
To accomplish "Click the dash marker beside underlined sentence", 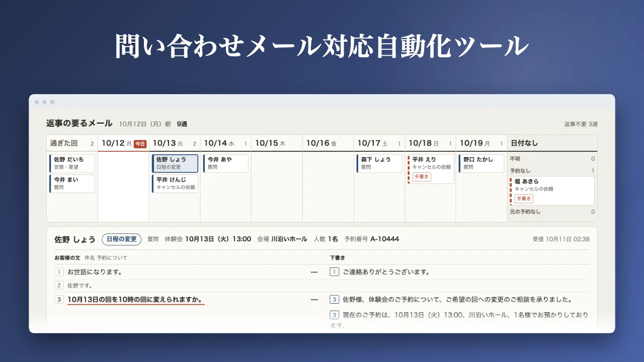I will [x=314, y=300].
